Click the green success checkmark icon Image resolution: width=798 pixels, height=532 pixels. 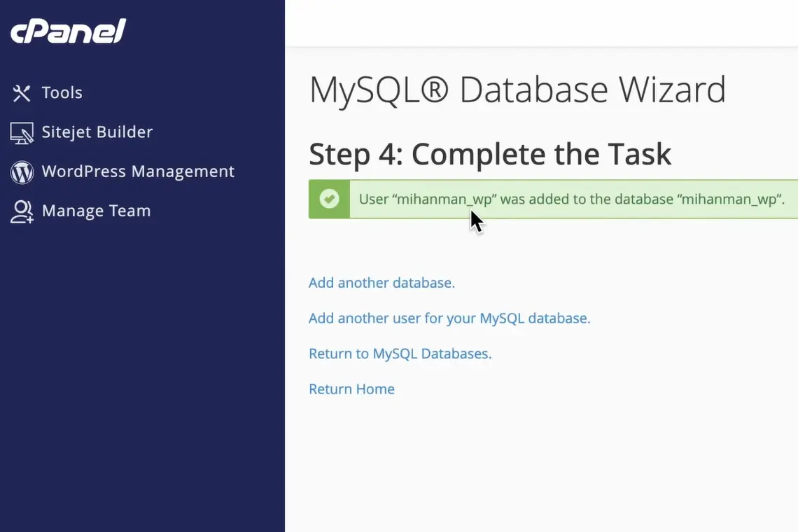pos(329,199)
